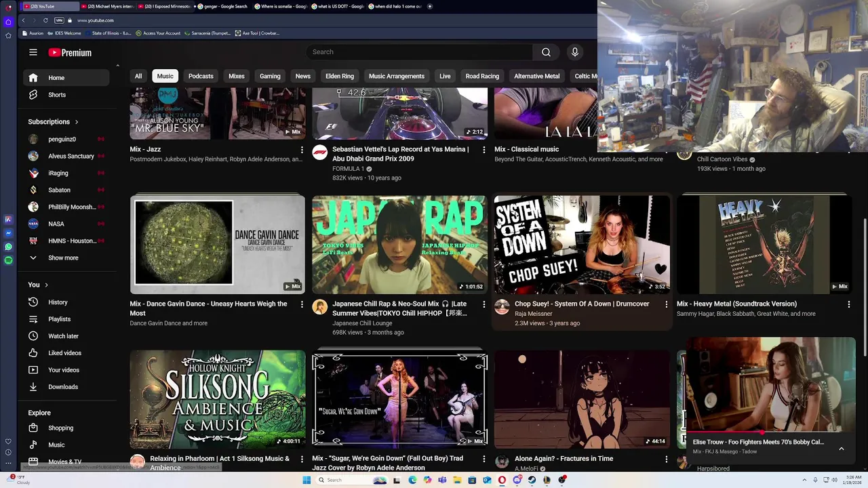Open Steam from the taskbar
The image size is (868, 488).
pyautogui.click(x=532, y=480)
